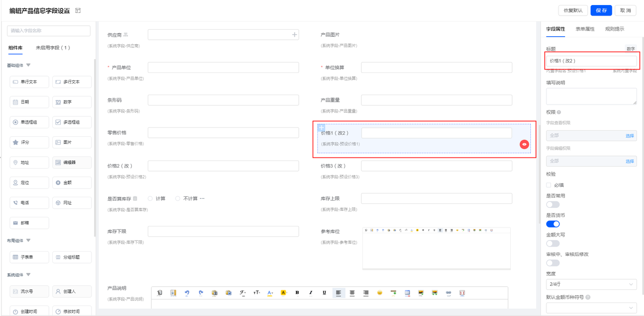Open font family dropdown in 产品说明 toolbar
Screen dimensions: 644x316
click(242, 292)
